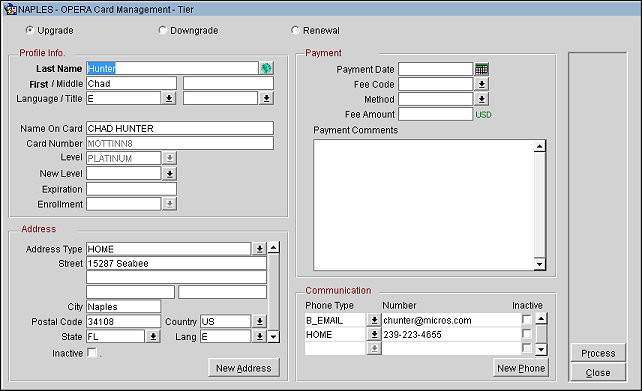Open the HOME phone type list arrow
The image size is (642, 391).
click(x=374, y=334)
